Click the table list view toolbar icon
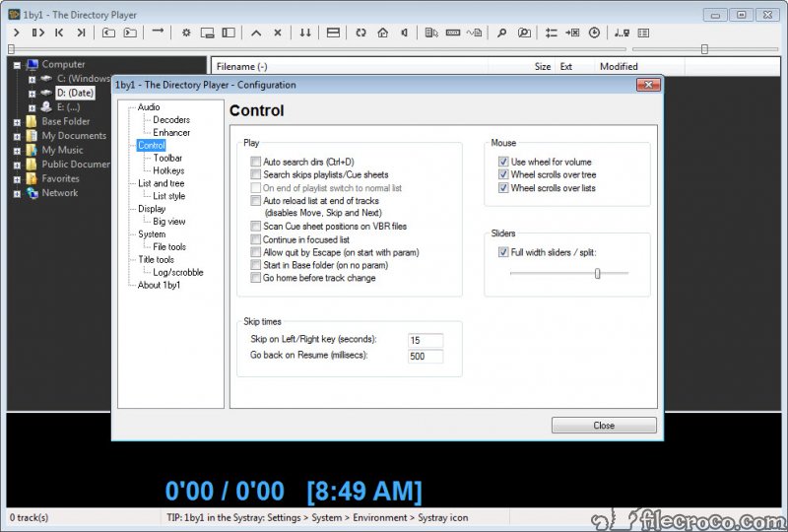The width and height of the screenshot is (788, 532). [643, 33]
